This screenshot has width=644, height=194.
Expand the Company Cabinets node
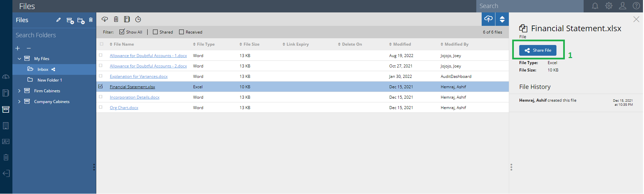pyautogui.click(x=19, y=102)
